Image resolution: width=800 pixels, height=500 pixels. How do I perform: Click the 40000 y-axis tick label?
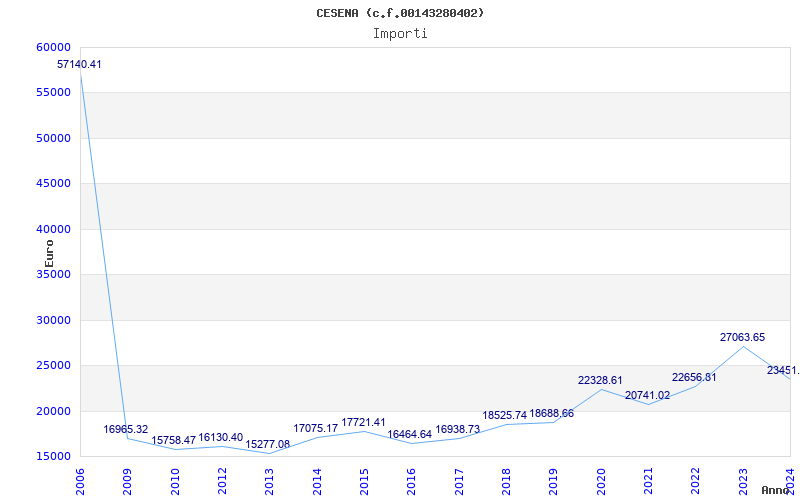pyautogui.click(x=54, y=229)
